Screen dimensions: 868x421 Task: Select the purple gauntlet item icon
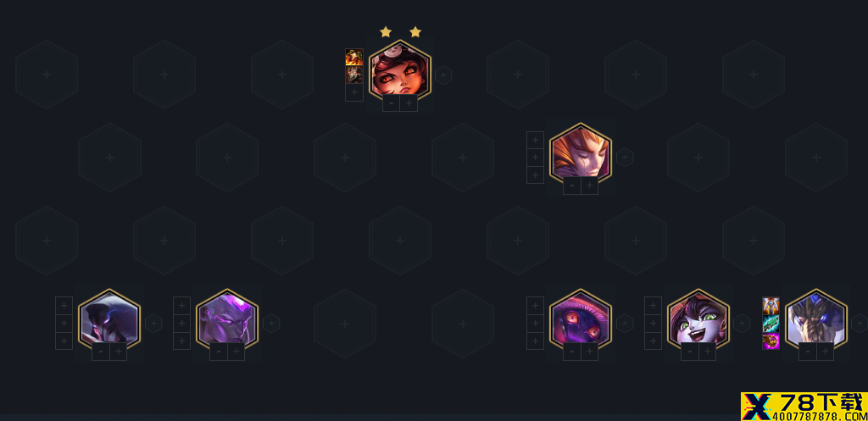(x=771, y=341)
